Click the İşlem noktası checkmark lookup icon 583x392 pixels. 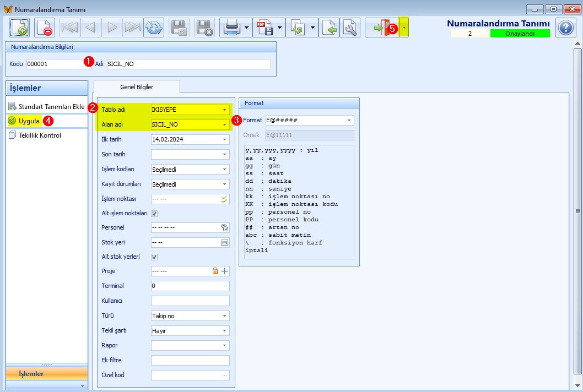224,199
